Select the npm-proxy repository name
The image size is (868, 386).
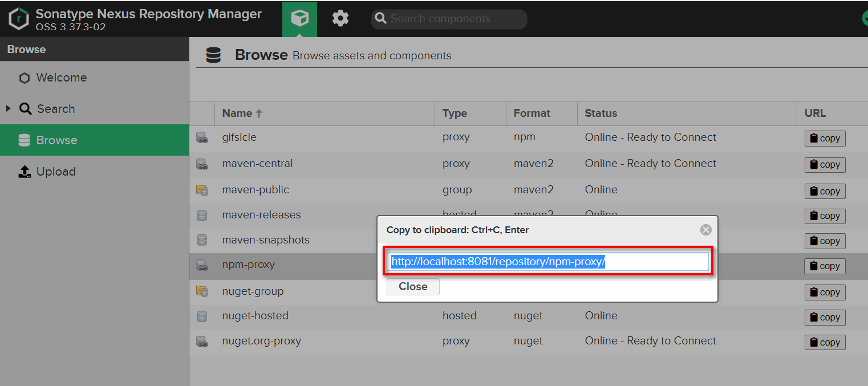pyautogui.click(x=248, y=265)
